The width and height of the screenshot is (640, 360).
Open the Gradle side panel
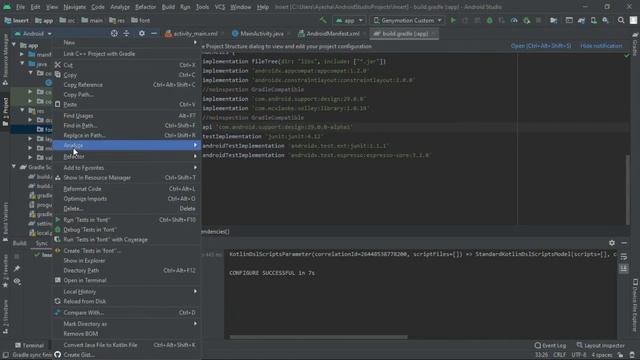pos(635,44)
